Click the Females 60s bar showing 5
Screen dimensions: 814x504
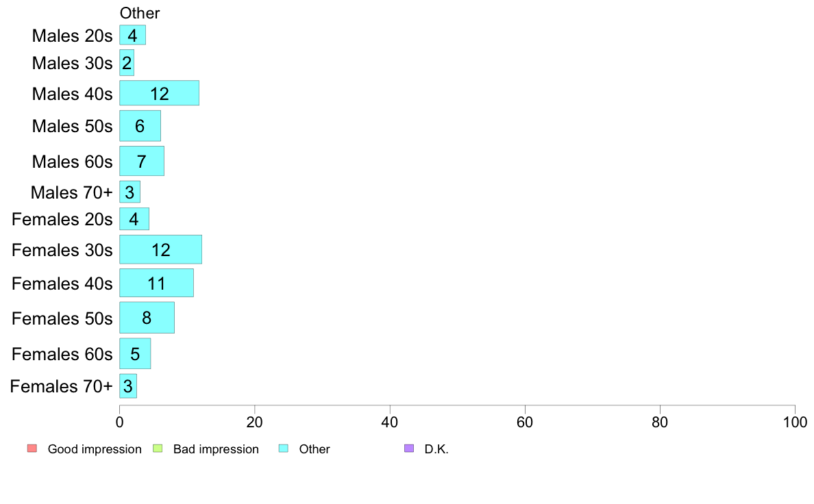135,354
